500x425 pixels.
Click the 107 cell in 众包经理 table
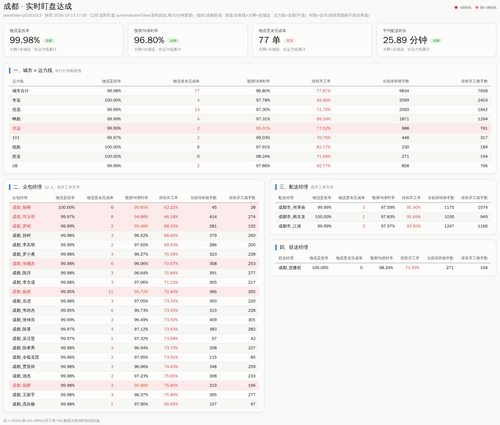(213, 404)
